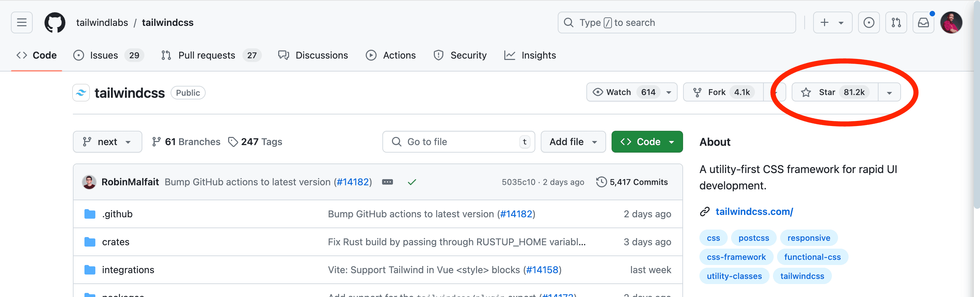This screenshot has height=297, width=980.
Task: Open the notifications inbox icon
Action: coord(923,22)
